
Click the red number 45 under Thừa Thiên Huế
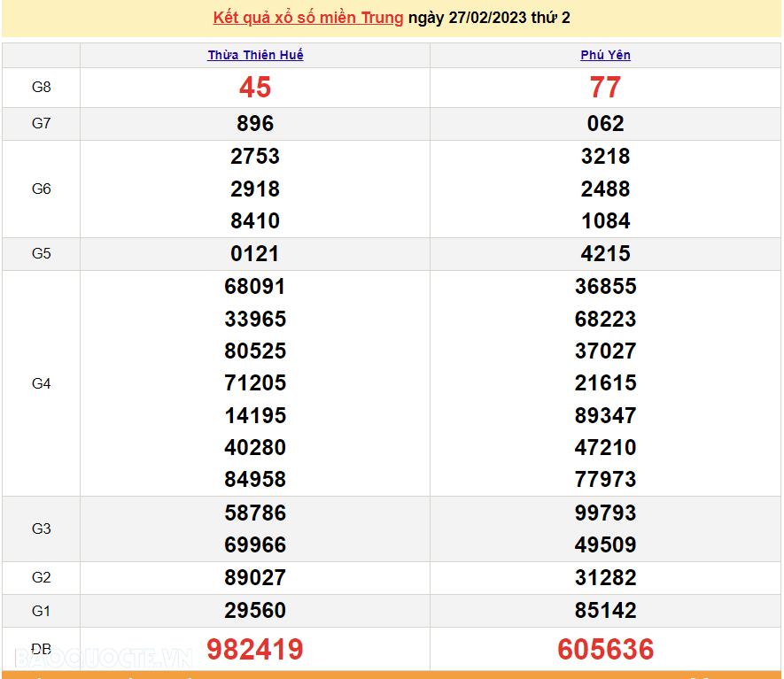tap(254, 88)
